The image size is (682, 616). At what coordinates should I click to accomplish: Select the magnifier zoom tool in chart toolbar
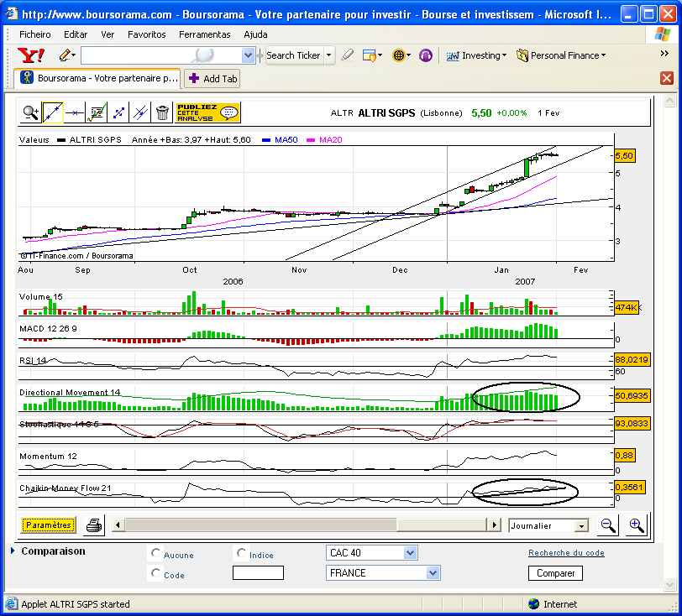coord(31,113)
